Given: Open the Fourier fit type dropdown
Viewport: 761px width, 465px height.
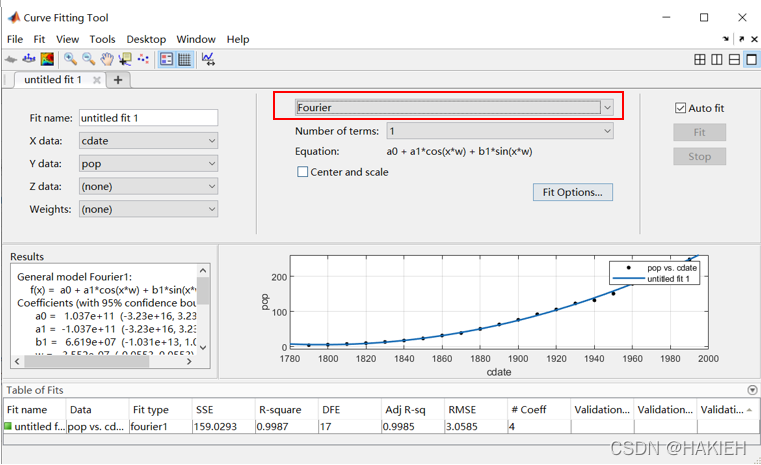Looking at the screenshot, I should (x=454, y=107).
